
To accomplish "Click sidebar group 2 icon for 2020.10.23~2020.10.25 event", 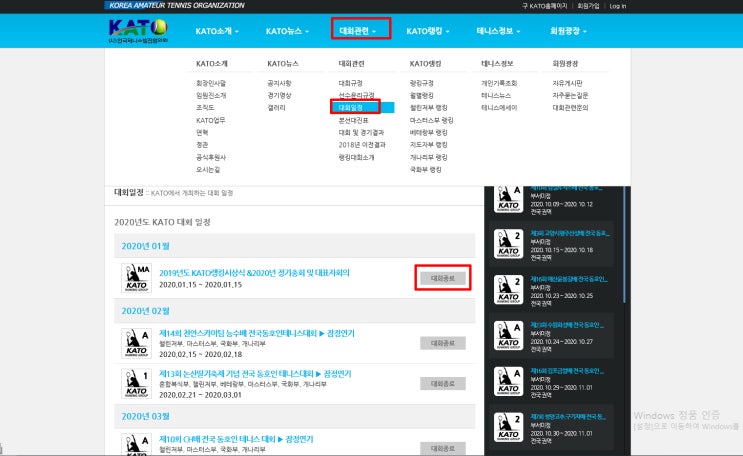I will tap(508, 290).
